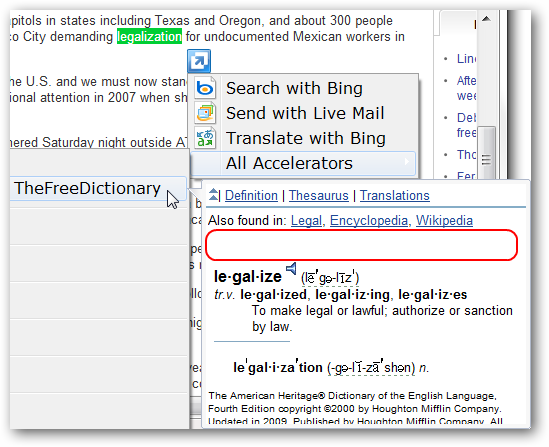Play the legalize pronunciation speaker icon
This screenshot has height=447, width=549.
[x=291, y=269]
